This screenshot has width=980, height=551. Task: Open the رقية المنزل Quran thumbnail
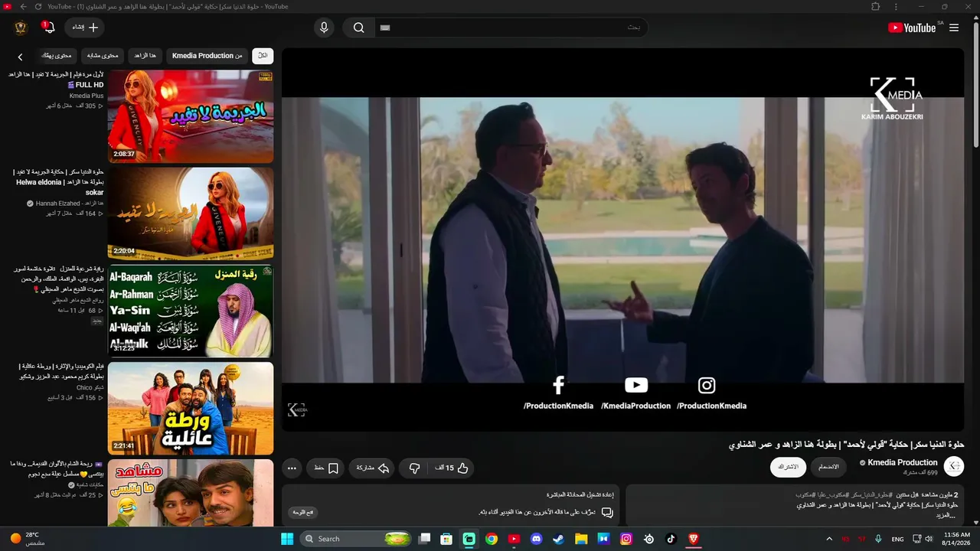point(191,311)
